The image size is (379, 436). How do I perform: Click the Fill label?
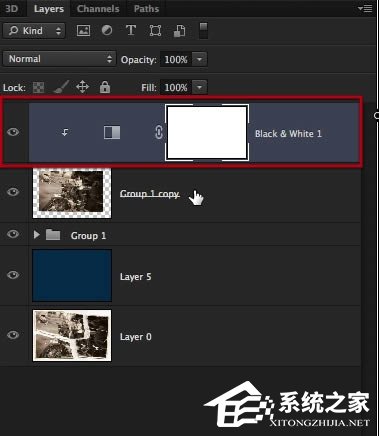coord(149,88)
